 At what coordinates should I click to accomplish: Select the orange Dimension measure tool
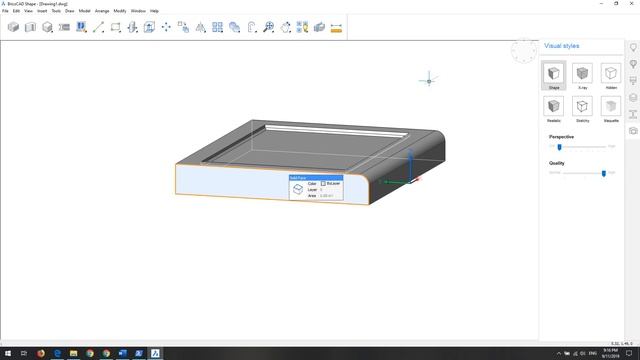[336, 28]
